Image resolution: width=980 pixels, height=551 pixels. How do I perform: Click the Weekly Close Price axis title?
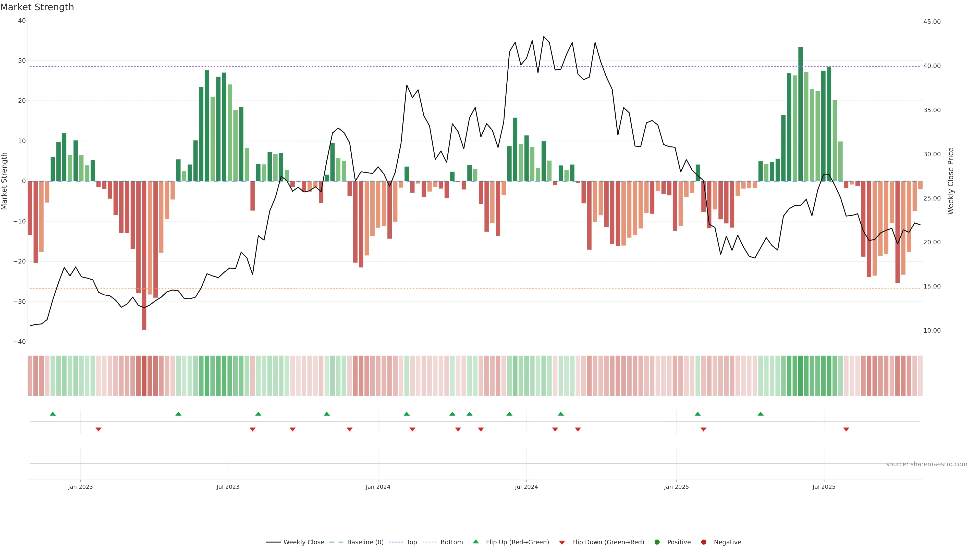tap(951, 181)
